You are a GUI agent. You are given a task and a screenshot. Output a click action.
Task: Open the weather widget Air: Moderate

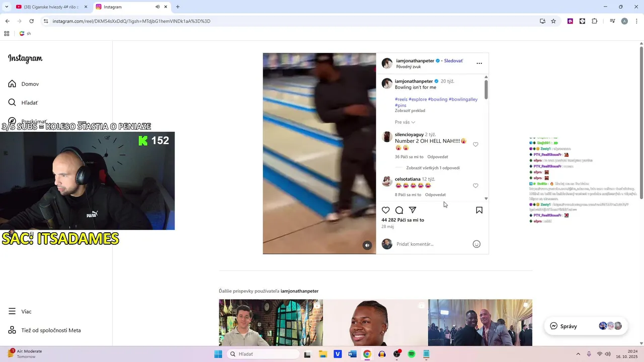pos(25,354)
